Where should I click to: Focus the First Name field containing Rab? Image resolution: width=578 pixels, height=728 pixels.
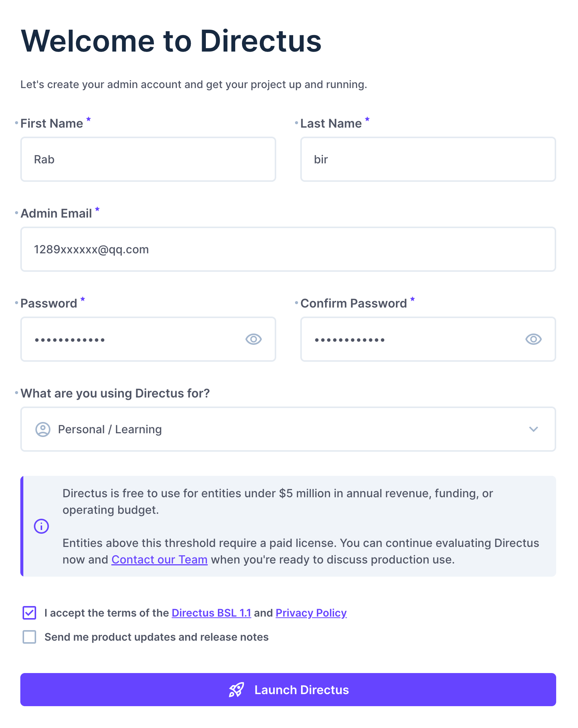point(148,159)
